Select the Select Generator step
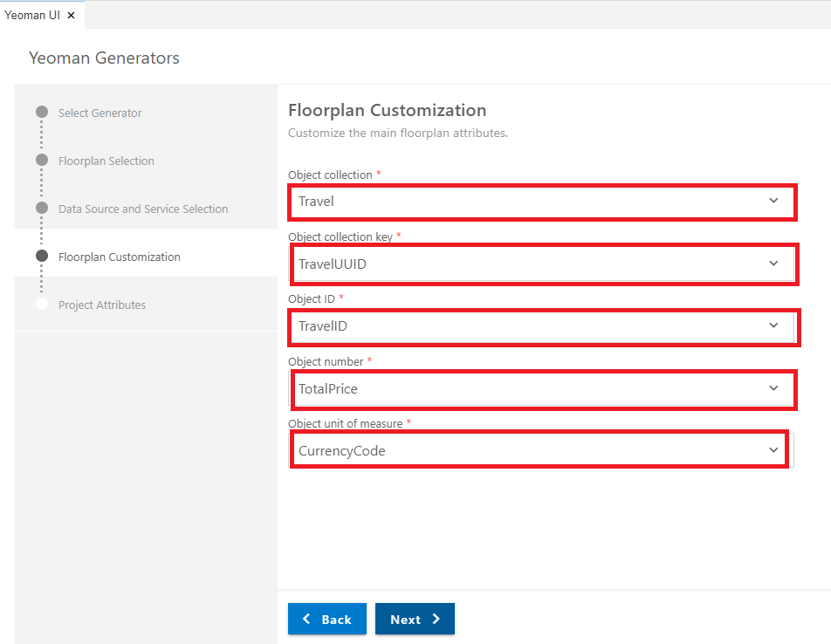The height and width of the screenshot is (644, 831). 100,113
